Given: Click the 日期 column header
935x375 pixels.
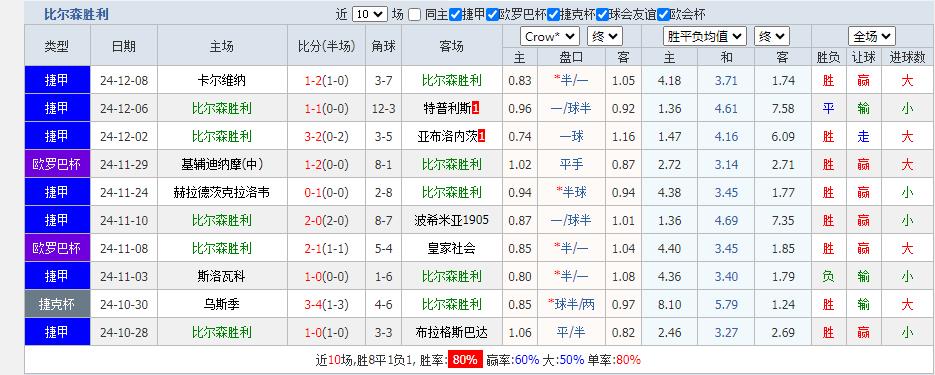Looking at the screenshot, I should click(x=124, y=46).
